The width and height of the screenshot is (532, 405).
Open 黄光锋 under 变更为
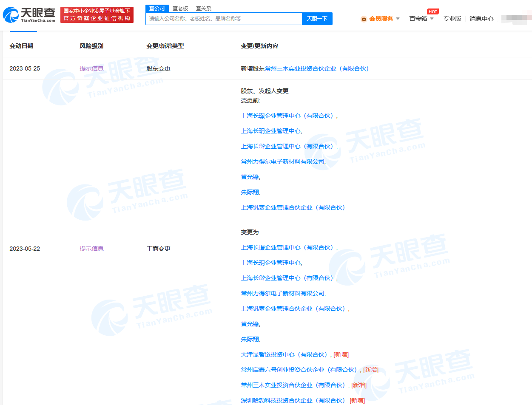[x=250, y=324]
